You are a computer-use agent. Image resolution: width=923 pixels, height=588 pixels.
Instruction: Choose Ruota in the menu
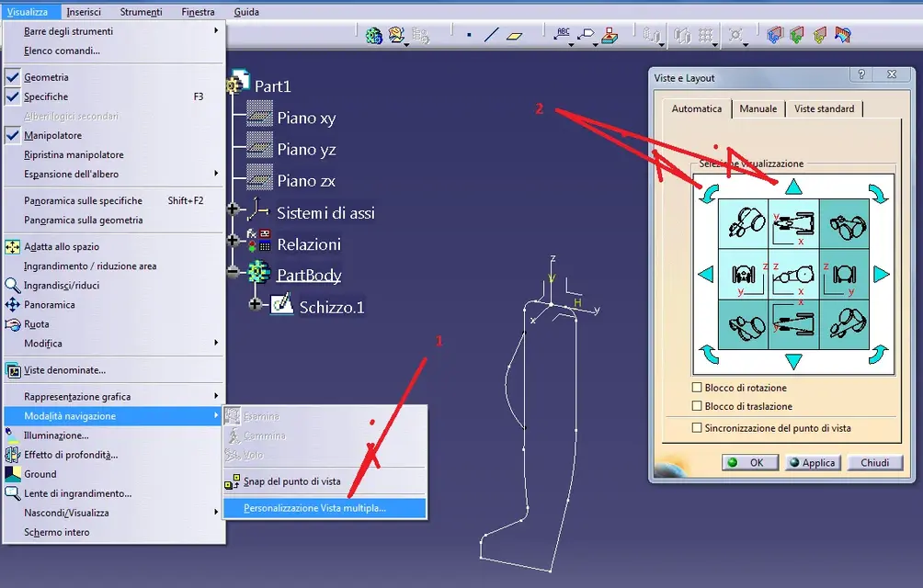click(x=114, y=324)
